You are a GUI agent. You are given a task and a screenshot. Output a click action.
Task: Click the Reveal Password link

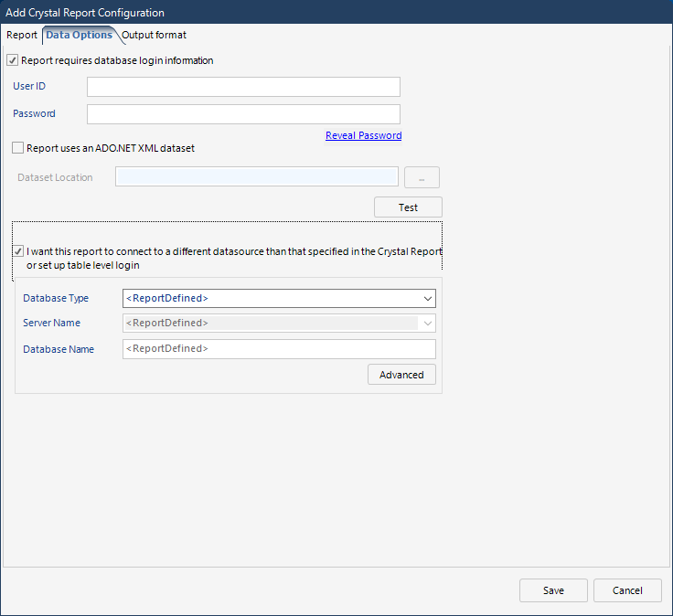point(364,135)
